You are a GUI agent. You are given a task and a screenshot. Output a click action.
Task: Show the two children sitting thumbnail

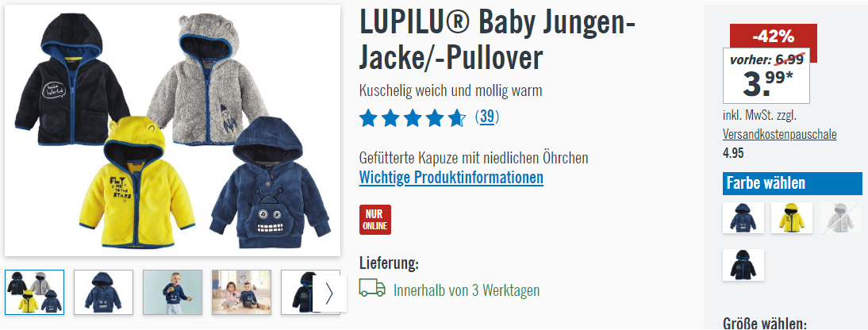pos(241,293)
